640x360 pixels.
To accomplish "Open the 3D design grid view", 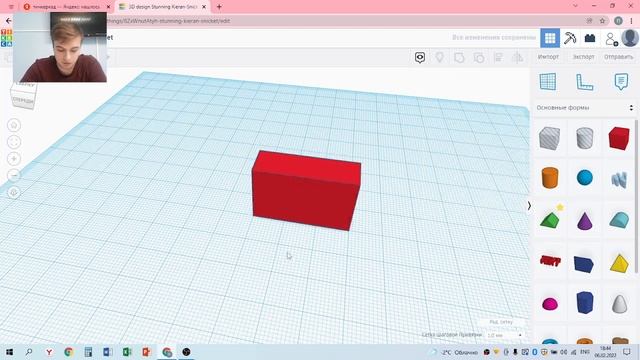I will point(550,38).
